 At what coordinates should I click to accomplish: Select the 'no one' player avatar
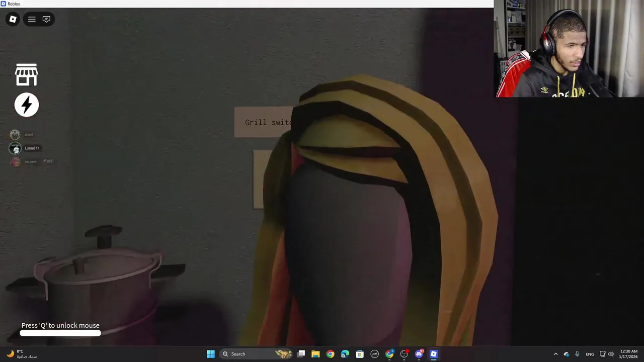click(15, 161)
